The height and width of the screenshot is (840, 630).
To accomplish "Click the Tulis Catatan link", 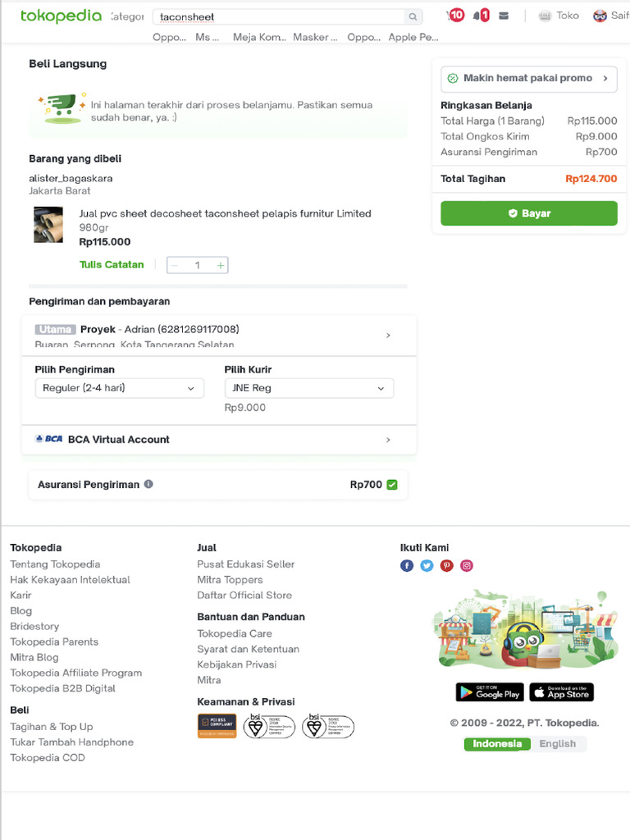I will [x=112, y=265].
